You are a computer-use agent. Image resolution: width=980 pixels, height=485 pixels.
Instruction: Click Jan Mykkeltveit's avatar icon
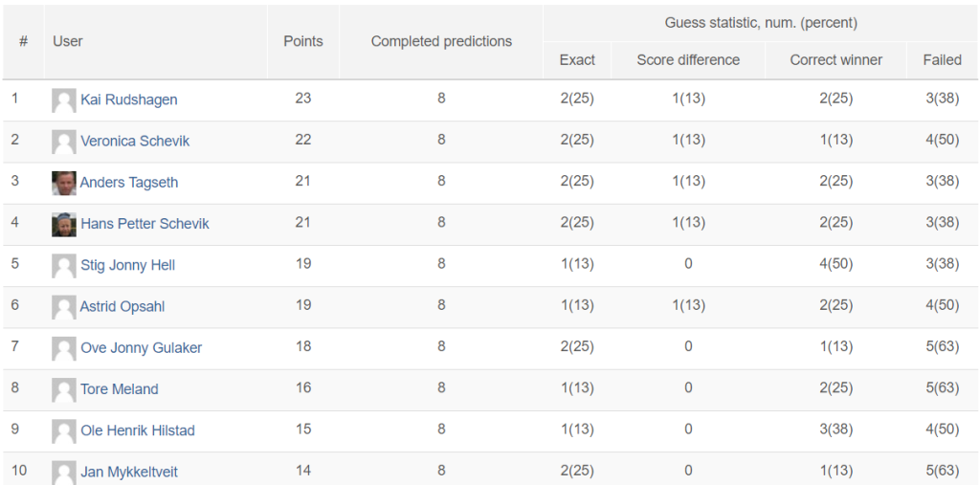click(64, 473)
